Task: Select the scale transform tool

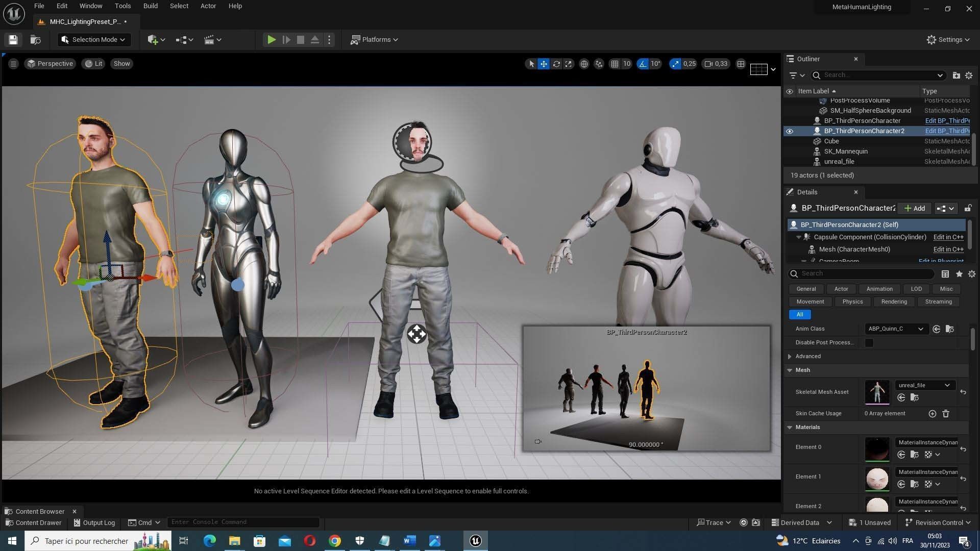Action: coord(569,64)
